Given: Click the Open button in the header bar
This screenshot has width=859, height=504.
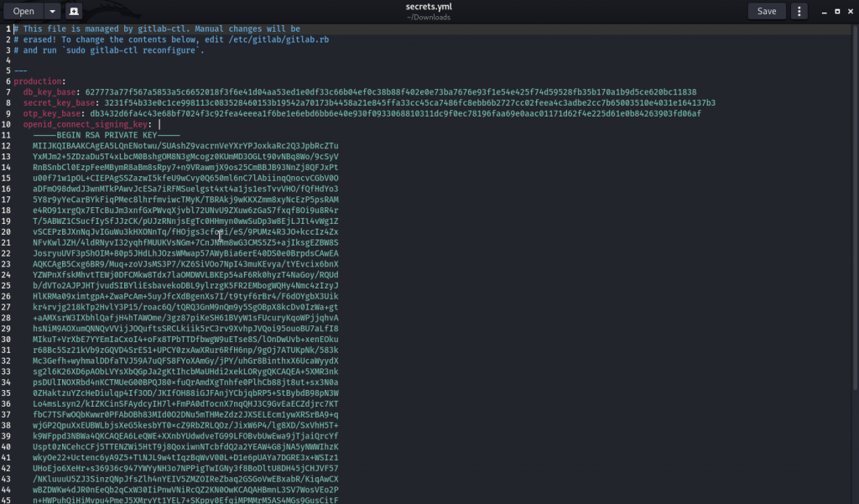Looking at the screenshot, I should point(23,11).
